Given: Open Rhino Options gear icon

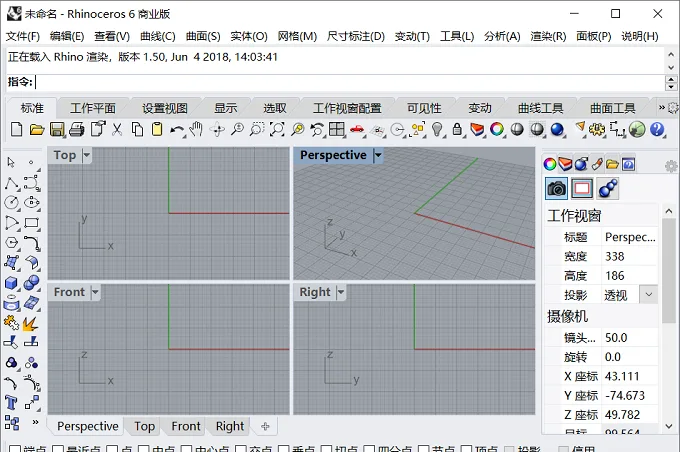Looking at the screenshot, I should pos(597,129).
